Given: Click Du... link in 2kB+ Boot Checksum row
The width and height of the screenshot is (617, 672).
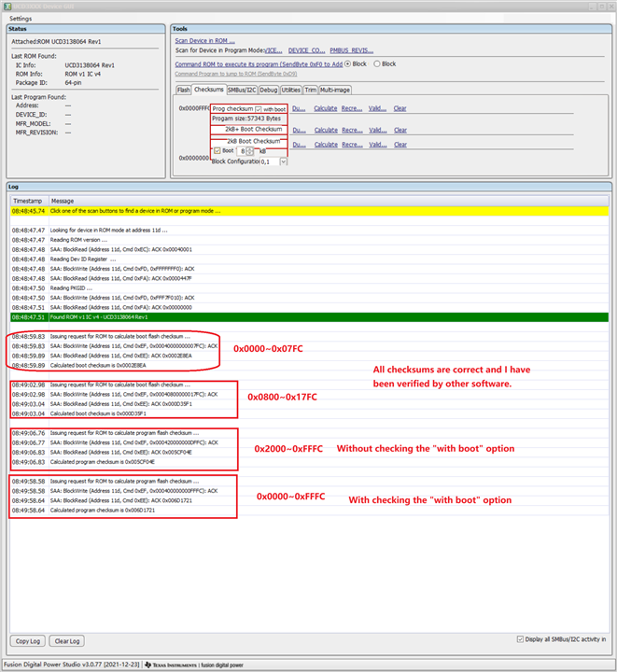Looking at the screenshot, I should click(x=299, y=130).
